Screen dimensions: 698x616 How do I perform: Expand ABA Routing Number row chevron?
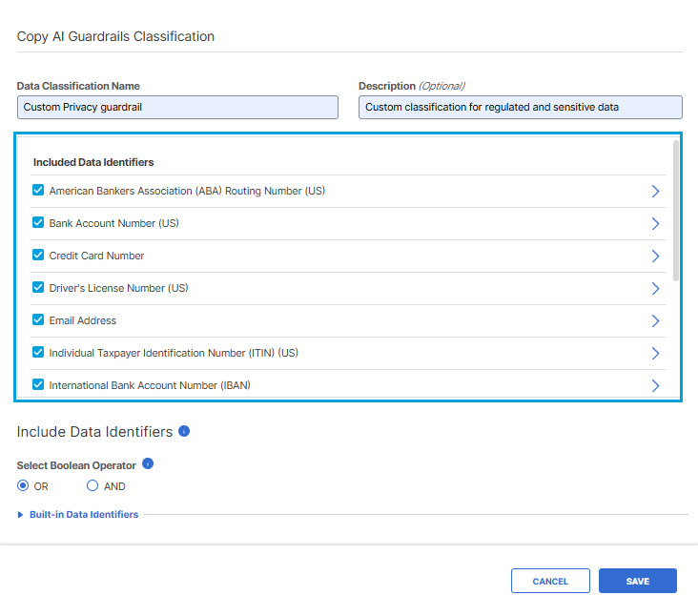(655, 191)
